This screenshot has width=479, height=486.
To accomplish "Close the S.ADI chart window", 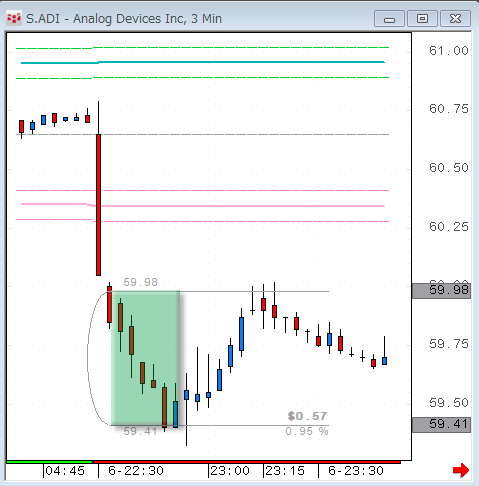I will pos(455,19).
